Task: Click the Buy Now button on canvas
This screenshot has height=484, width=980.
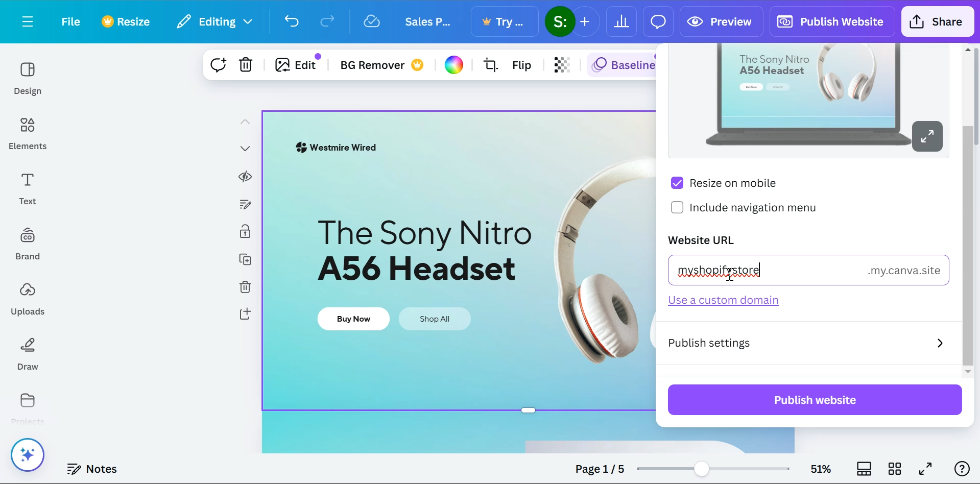Action: coord(353,319)
